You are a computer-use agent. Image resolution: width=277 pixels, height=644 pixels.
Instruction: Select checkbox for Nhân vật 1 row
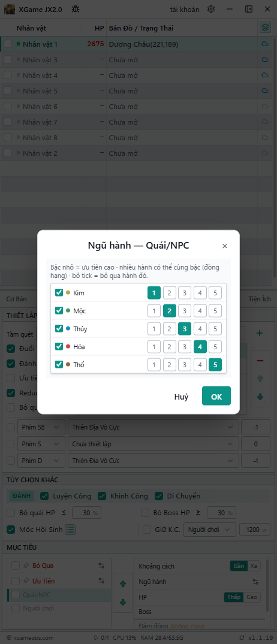click(x=8, y=44)
